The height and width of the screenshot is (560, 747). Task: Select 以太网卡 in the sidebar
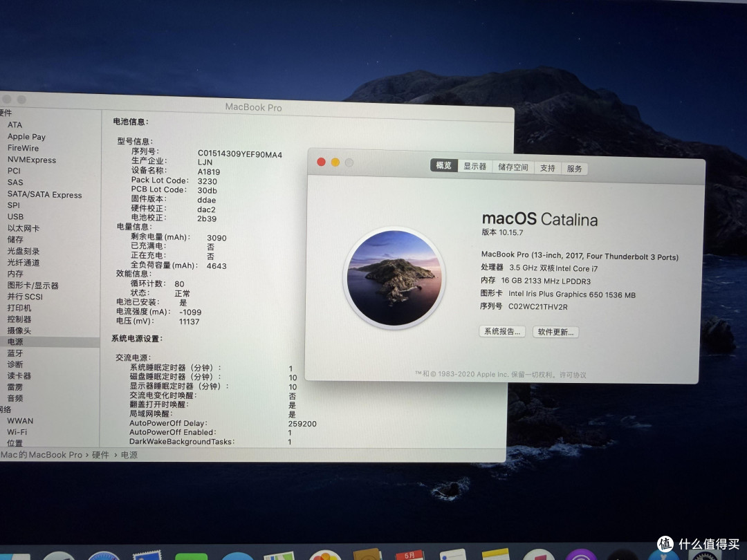tap(24, 228)
